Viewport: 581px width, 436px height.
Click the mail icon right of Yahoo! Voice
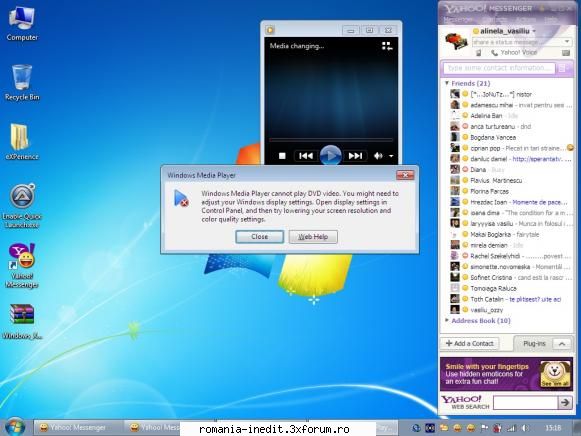click(x=566, y=53)
